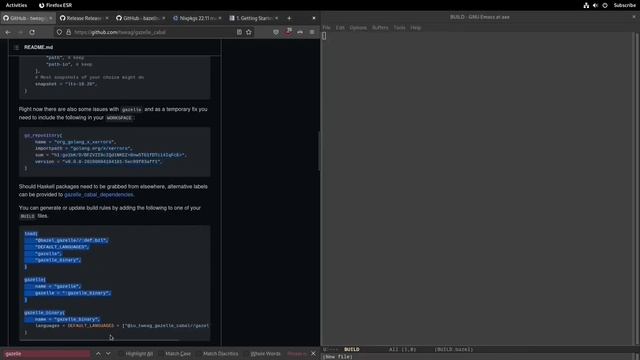Click the (BUILD.bazel) mode indicator in mode line
640x360 pixels.
point(453,349)
